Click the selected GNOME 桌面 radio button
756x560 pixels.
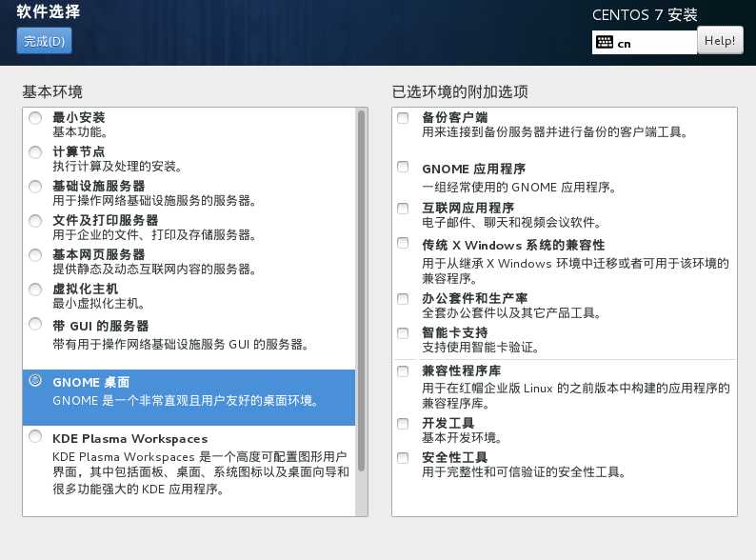tap(35, 380)
